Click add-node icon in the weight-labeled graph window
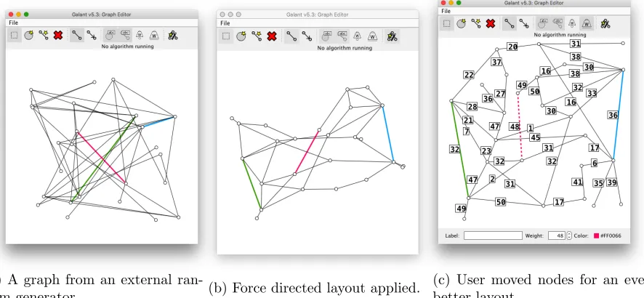Image resolution: width=644 pixels, height=298 pixels. [x=462, y=23]
